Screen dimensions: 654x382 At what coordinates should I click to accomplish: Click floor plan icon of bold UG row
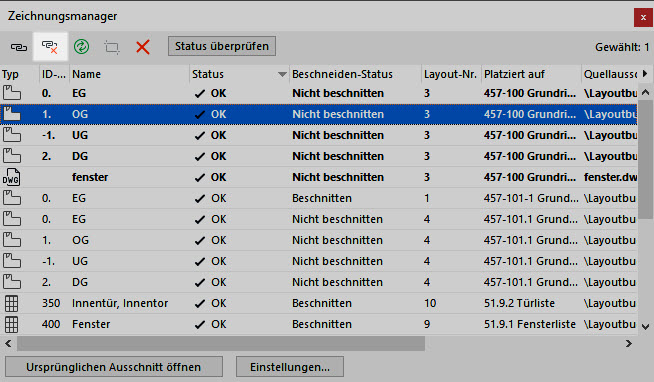12,135
